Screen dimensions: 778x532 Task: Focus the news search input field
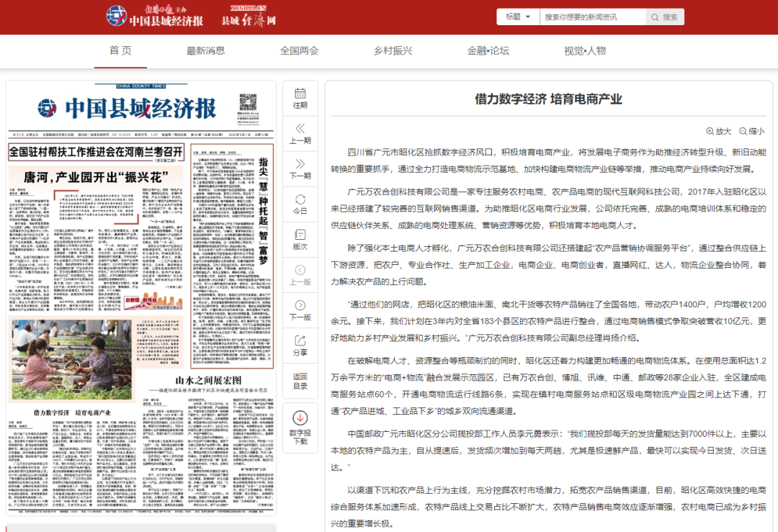593,17
